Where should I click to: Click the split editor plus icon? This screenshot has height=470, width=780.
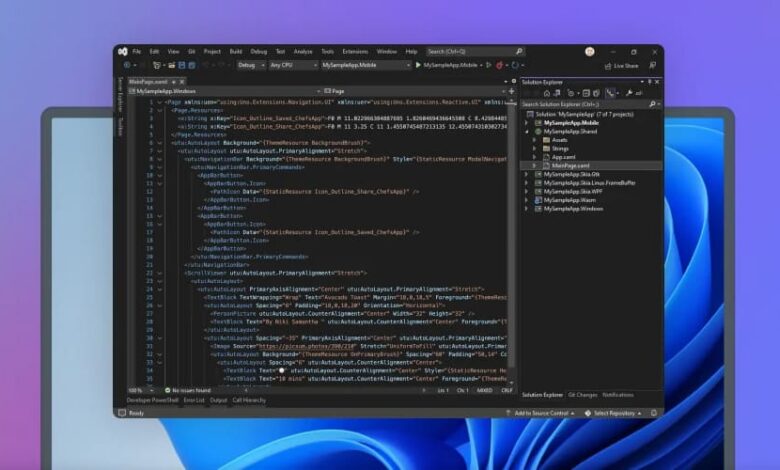click(x=511, y=91)
